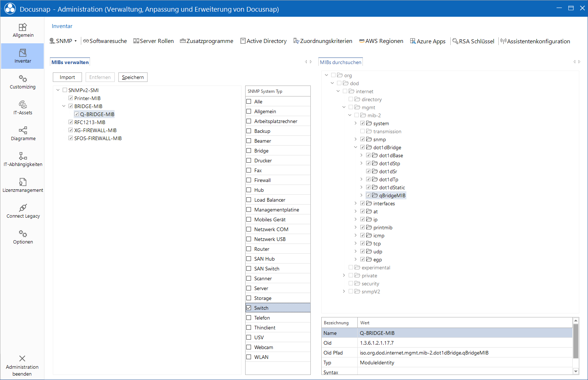
Task: Open the Allgemein sidebar section
Action: coord(23,30)
